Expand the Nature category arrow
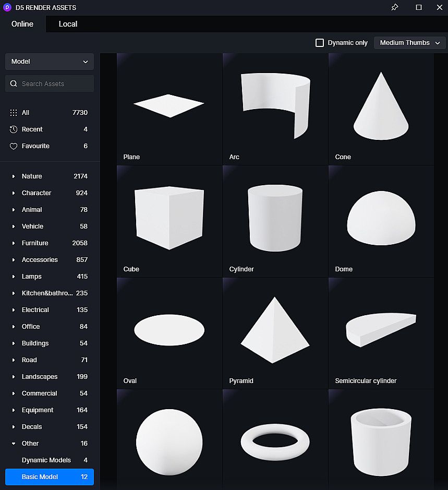The image size is (448, 490). (14, 176)
